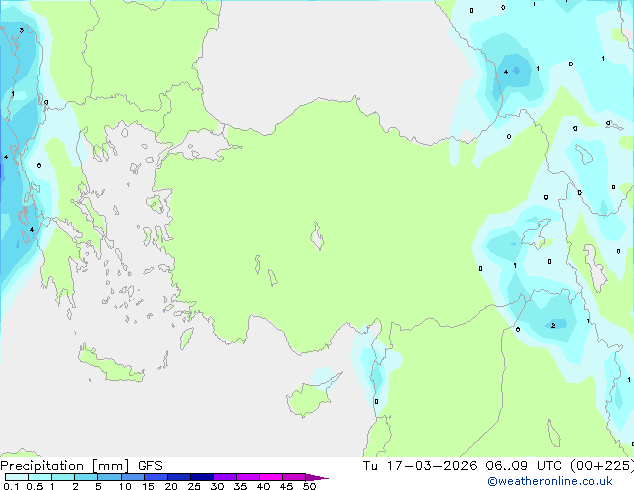The image size is (634, 490).
Task: Select the 20–25 mm legend swatch
Action: click(178, 477)
